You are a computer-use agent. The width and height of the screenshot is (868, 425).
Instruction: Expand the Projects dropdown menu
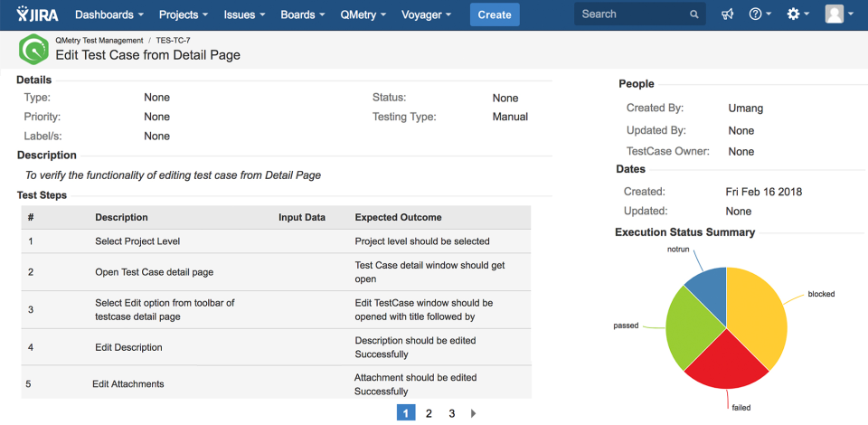[x=184, y=14]
